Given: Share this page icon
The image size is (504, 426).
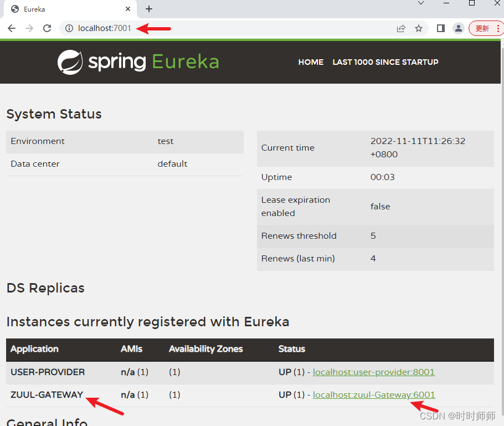Looking at the screenshot, I should pos(401,29).
